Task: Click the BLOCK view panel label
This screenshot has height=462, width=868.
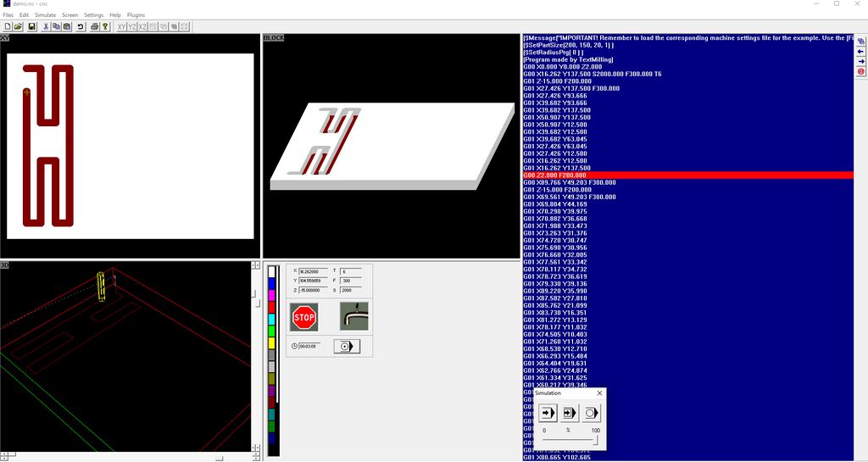Action: [x=274, y=37]
